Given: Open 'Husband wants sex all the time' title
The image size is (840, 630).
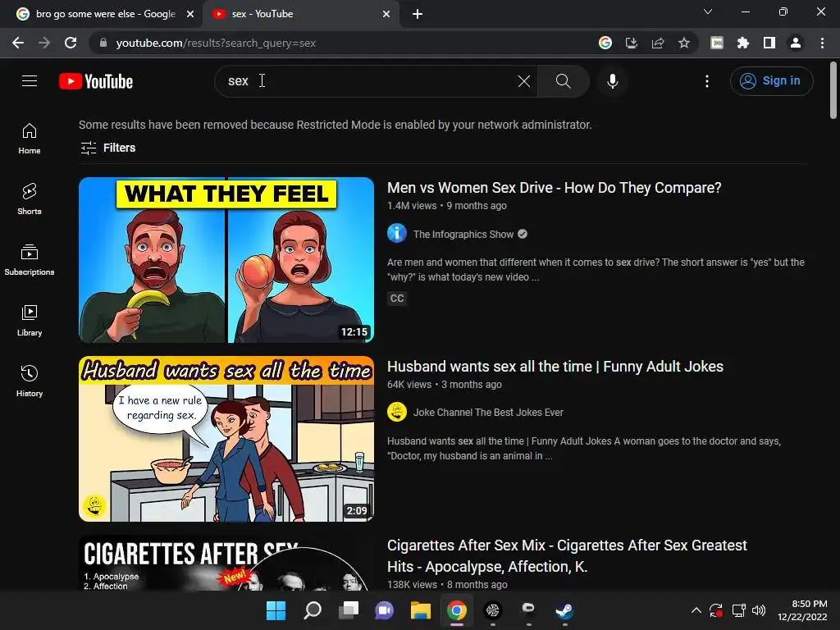Looking at the screenshot, I should pyautogui.click(x=555, y=367).
